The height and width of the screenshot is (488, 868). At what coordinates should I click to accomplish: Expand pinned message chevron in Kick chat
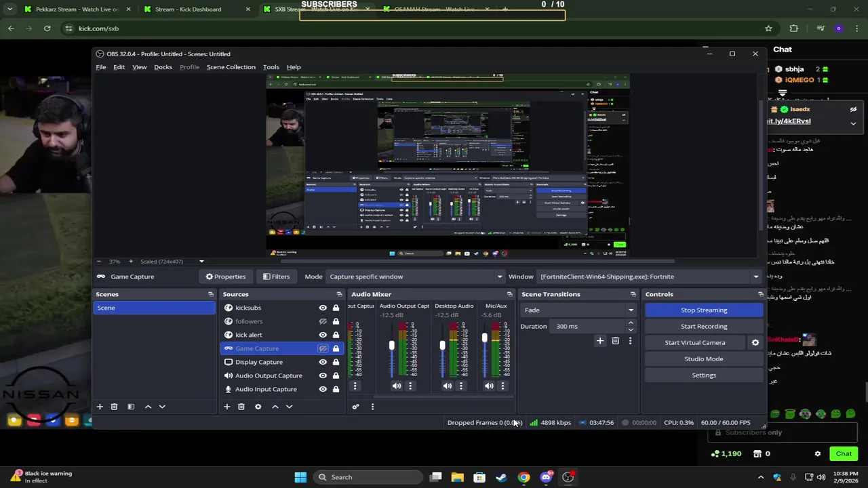tap(853, 123)
